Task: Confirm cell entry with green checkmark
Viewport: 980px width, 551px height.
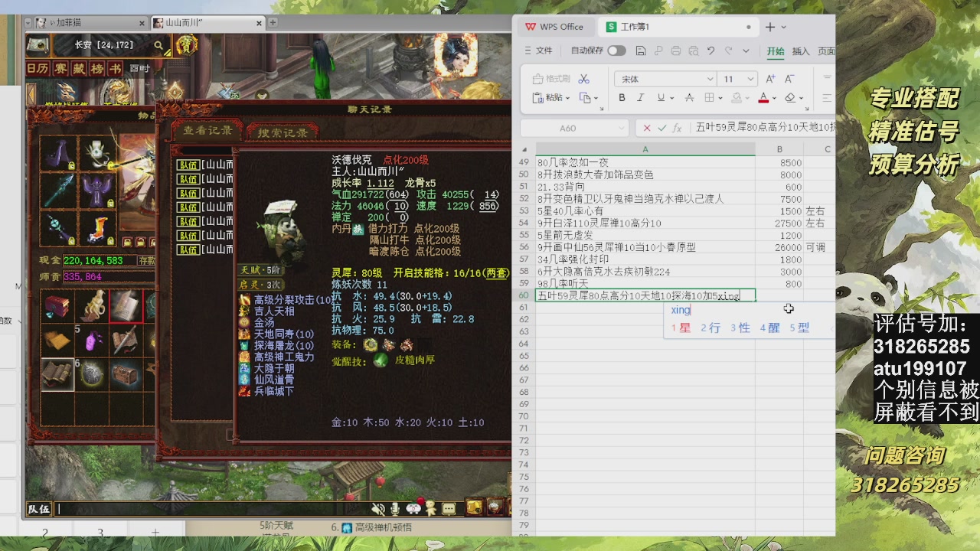Action: pos(662,128)
